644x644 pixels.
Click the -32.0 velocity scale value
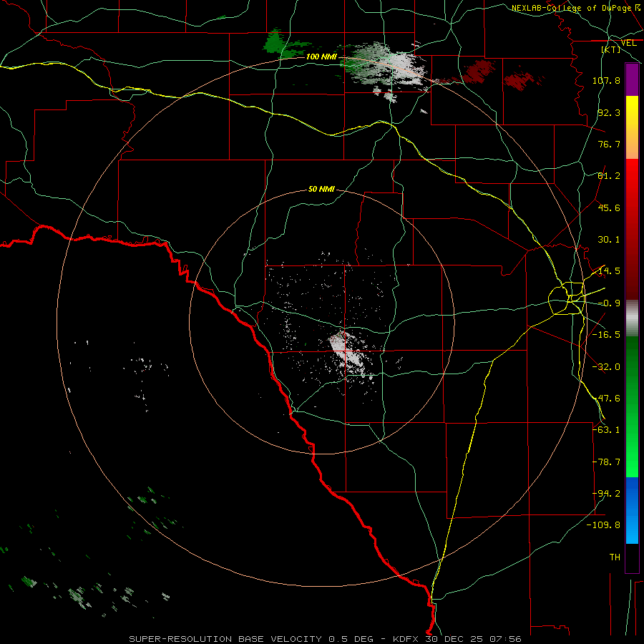tap(606, 367)
